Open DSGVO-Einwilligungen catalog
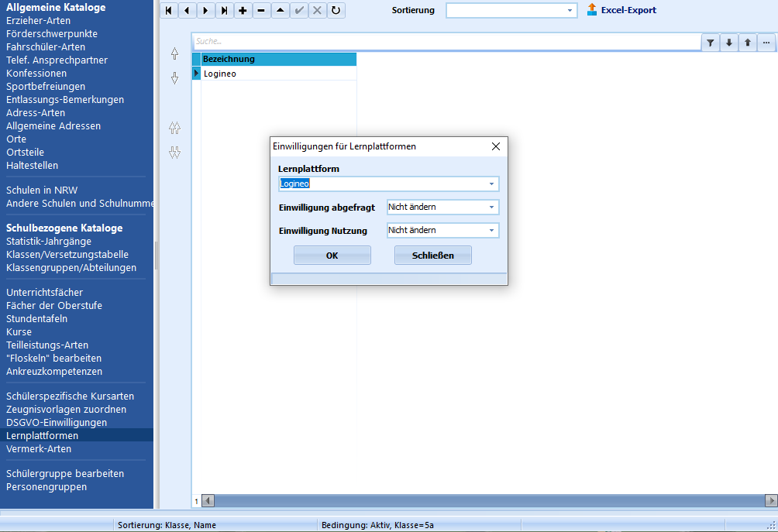Screen dimensions: 778x532 point(57,423)
